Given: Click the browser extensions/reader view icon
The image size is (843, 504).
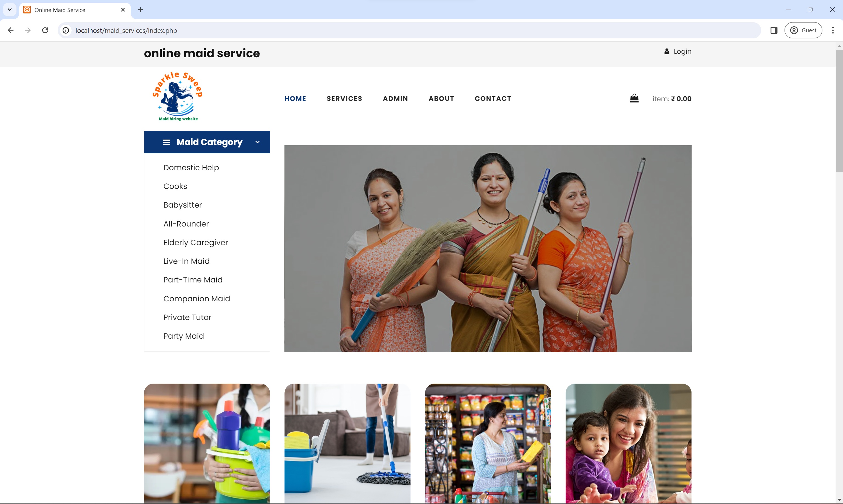Looking at the screenshot, I should click(775, 30).
